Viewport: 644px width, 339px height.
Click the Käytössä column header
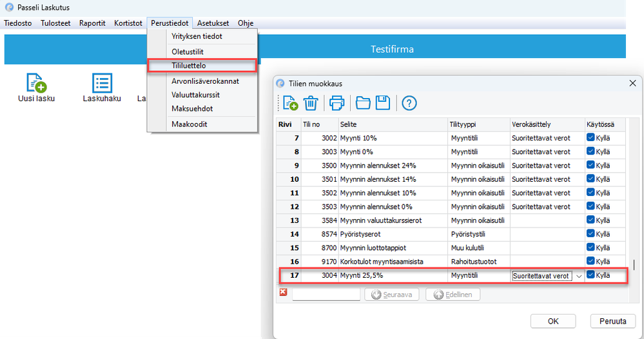point(605,124)
